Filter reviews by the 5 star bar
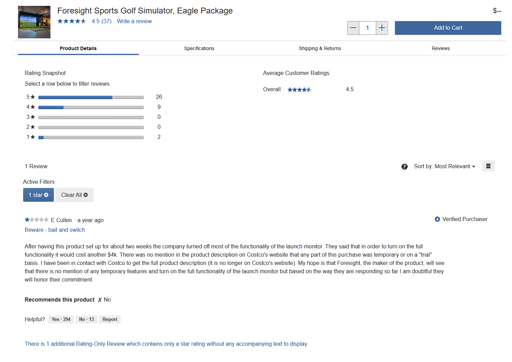The width and height of the screenshot is (512, 362). tap(93, 97)
